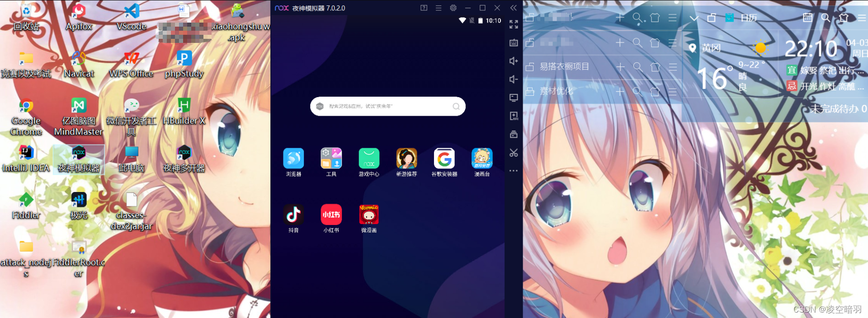Show more Nox sidebar tools
The width and height of the screenshot is (868, 318).
tap(514, 171)
